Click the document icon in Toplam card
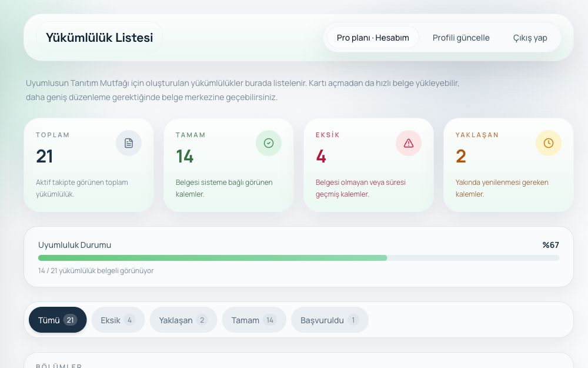This screenshot has height=368, width=588. click(129, 143)
